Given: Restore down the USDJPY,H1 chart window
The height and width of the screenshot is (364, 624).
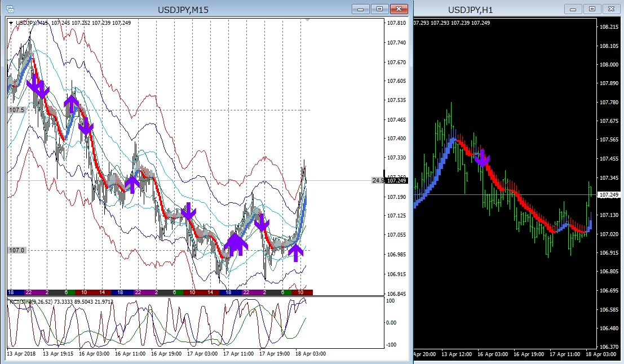Looking at the screenshot, I should point(592,9).
